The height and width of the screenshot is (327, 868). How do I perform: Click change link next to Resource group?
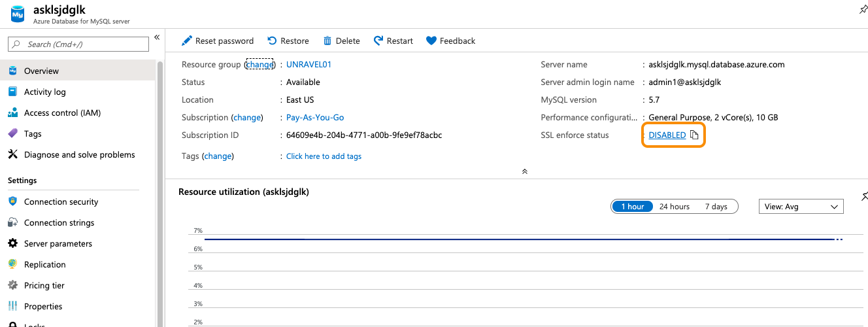[259, 65]
